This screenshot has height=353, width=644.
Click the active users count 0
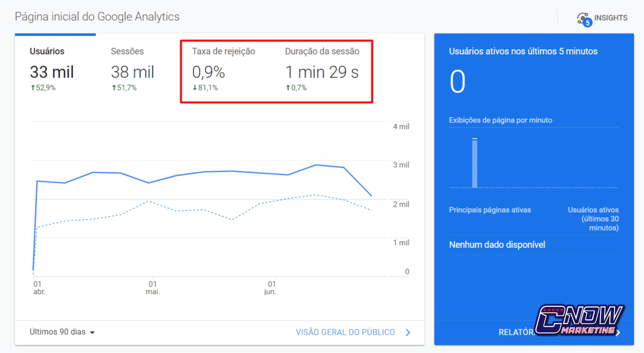(458, 82)
